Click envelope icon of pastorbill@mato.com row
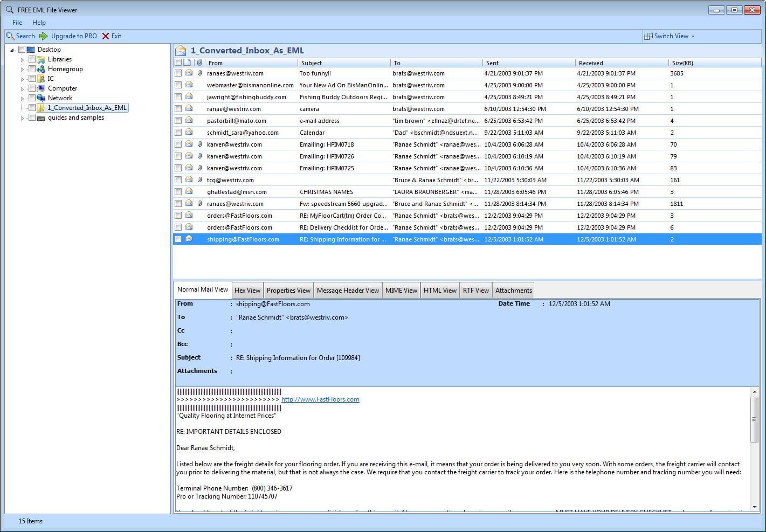 click(189, 120)
